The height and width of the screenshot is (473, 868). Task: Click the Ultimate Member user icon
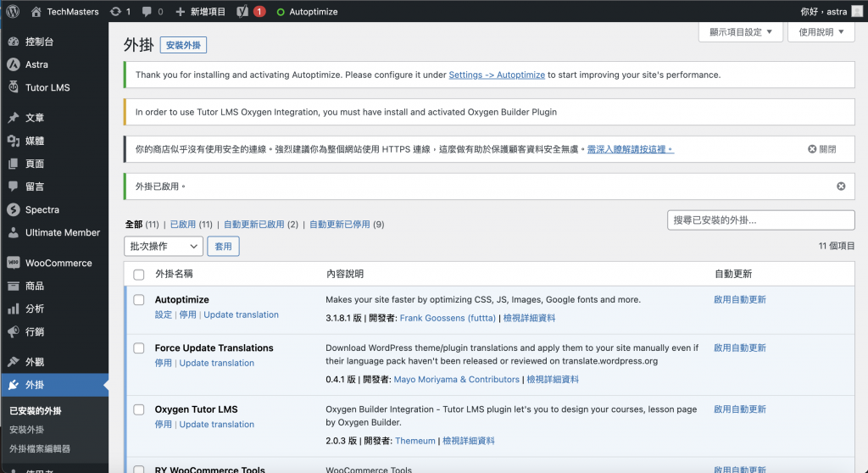[14, 232]
